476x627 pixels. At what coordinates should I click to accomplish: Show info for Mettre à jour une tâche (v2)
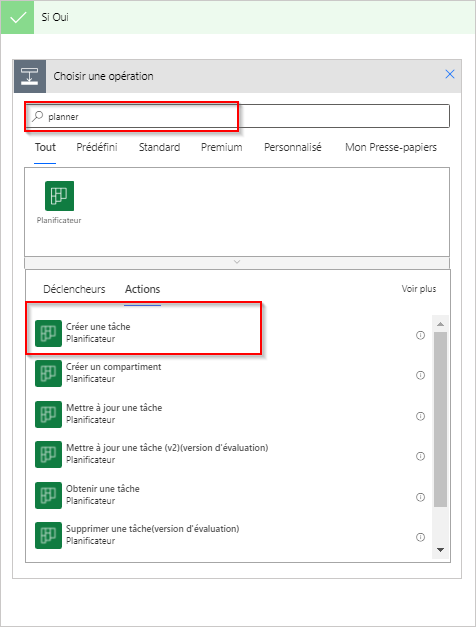[x=420, y=456]
